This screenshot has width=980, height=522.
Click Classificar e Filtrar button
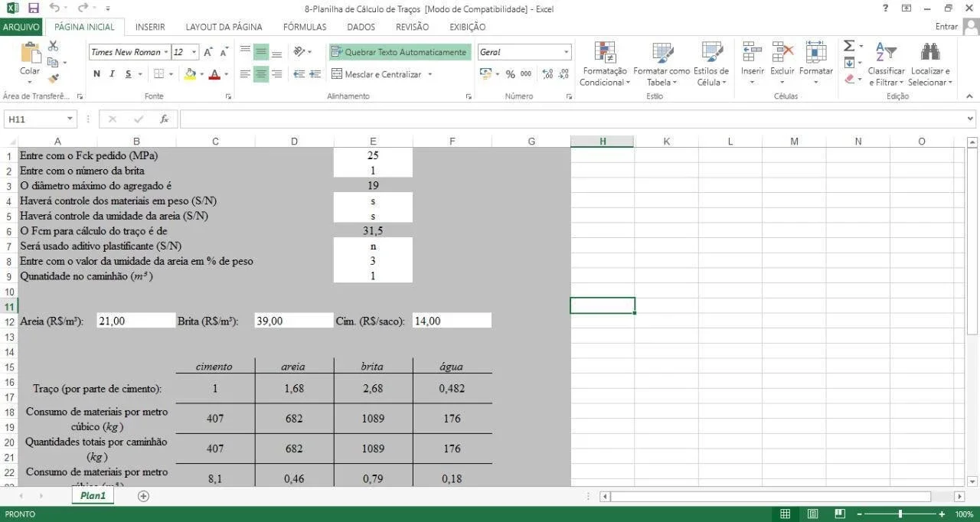point(886,64)
